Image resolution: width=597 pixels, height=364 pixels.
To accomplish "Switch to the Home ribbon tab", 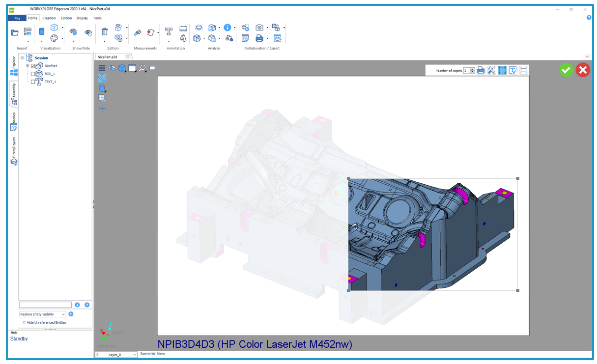I will (32, 18).
